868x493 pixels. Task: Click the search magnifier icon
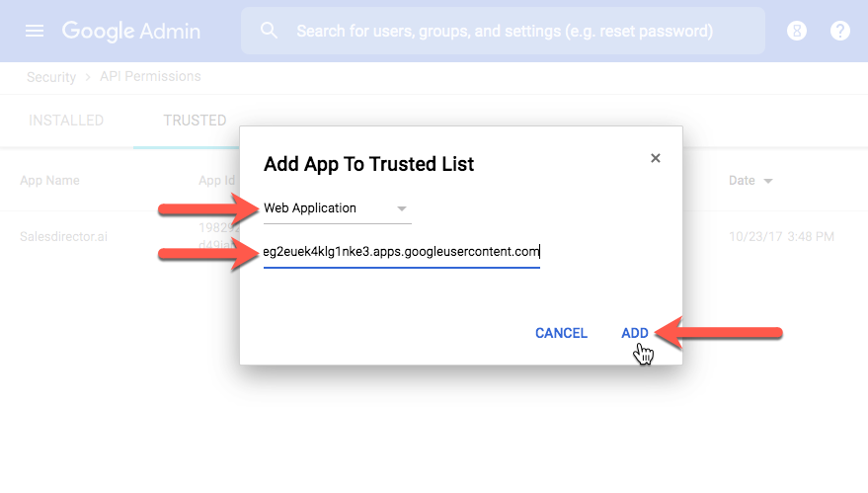[x=269, y=31]
